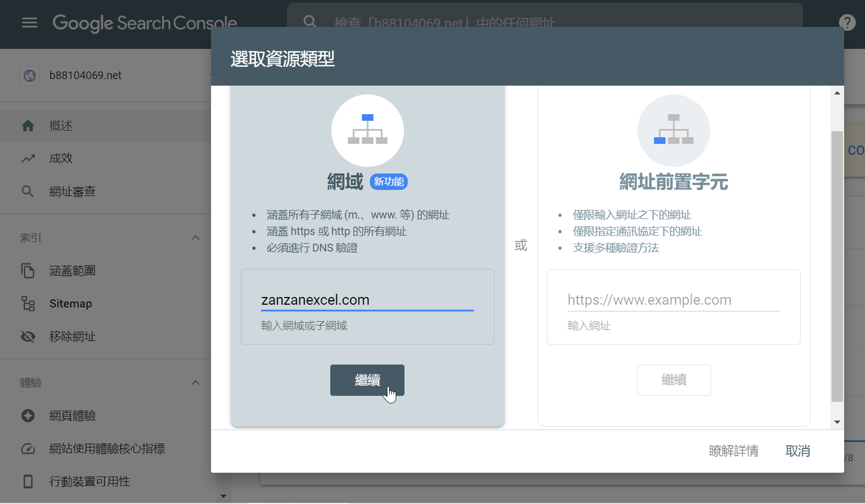This screenshot has width=865, height=504.
Task: Click the 網頁體驗 star badge icon
Action: [28, 416]
